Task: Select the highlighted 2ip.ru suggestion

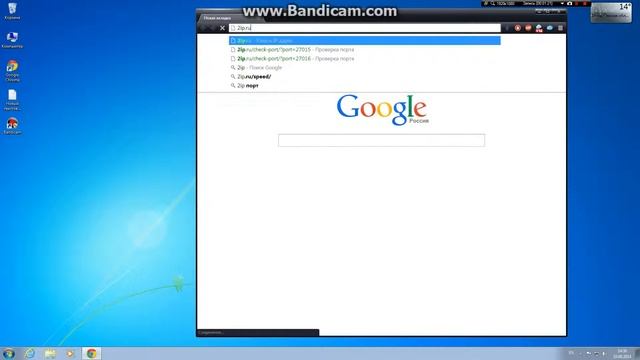Action: tap(365, 40)
